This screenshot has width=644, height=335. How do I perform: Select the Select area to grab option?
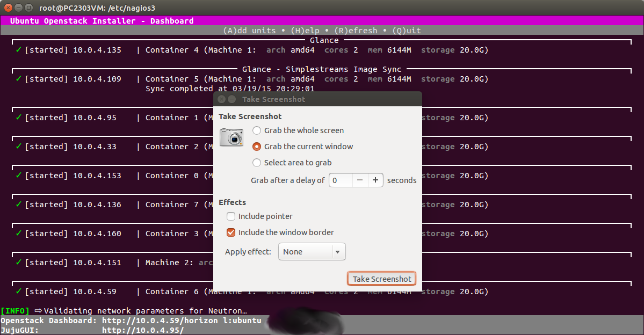point(257,163)
